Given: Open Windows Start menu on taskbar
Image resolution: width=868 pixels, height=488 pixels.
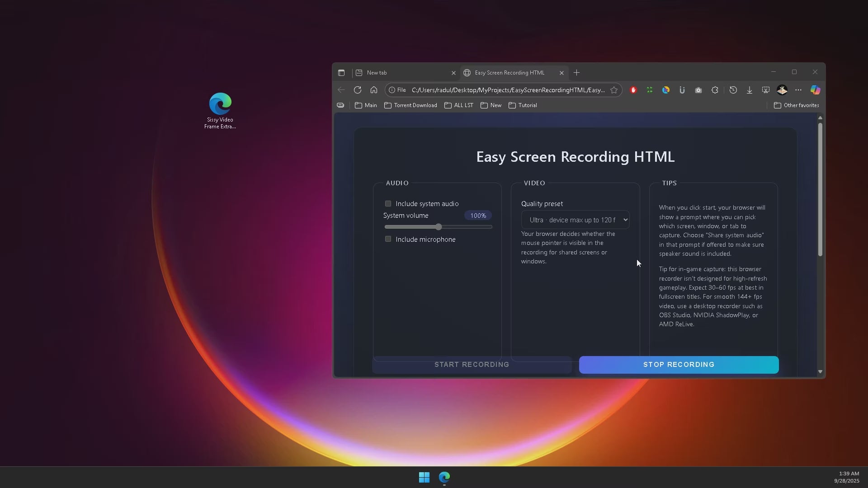Looking at the screenshot, I should pyautogui.click(x=424, y=477).
